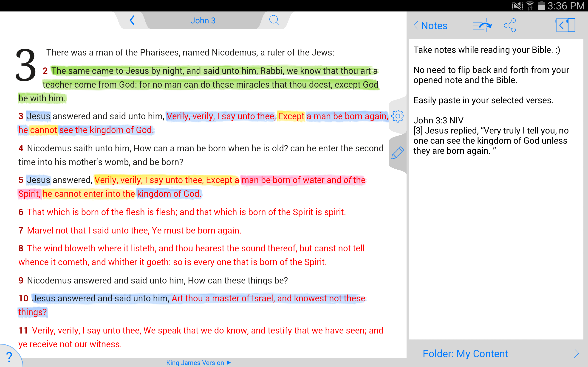This screenshot has width=588, height=367.
Task: Open the search with the magnifier icon
Action: [x=274, y=20]
